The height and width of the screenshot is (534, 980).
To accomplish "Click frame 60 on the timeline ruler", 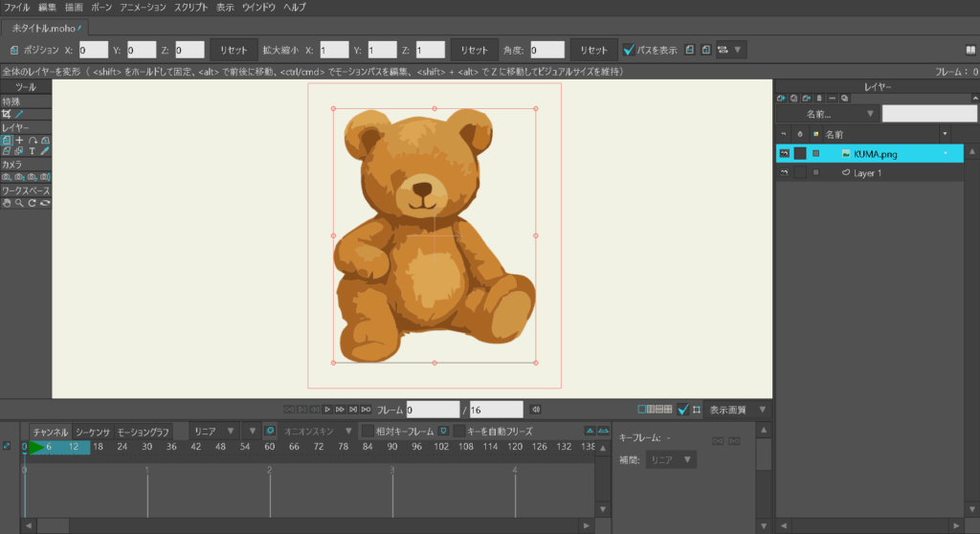I will coord(271,447).
